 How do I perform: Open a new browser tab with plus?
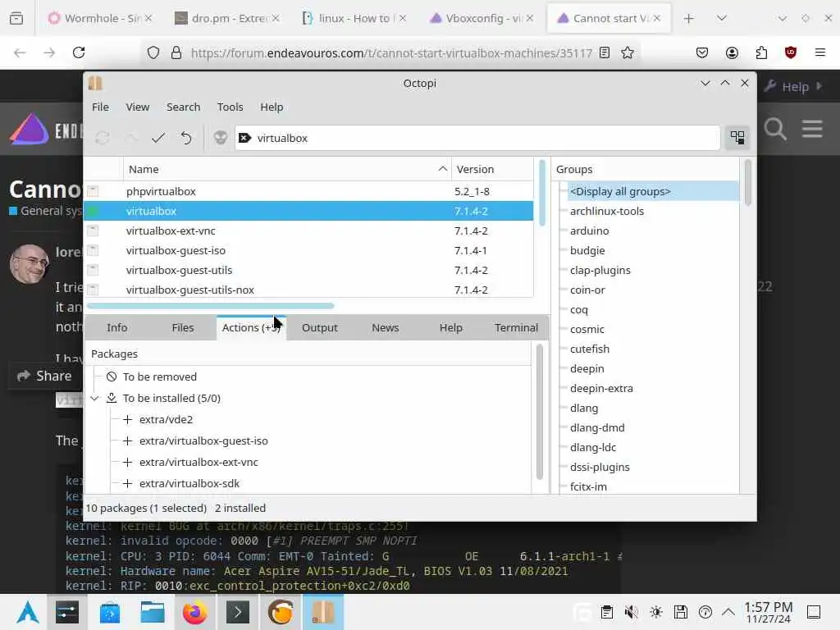(688, 18)
